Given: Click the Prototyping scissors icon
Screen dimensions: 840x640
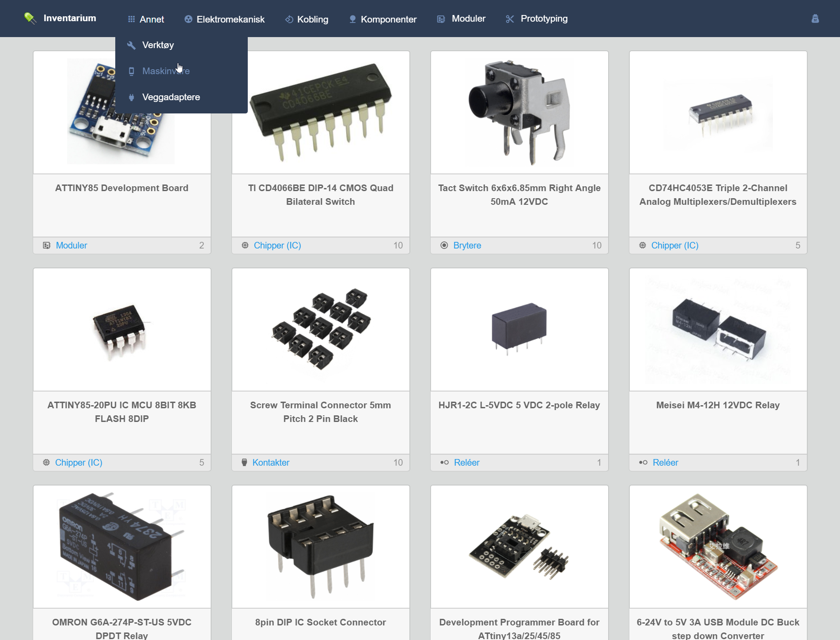Looking at the screenshot, I should [510, 19].
